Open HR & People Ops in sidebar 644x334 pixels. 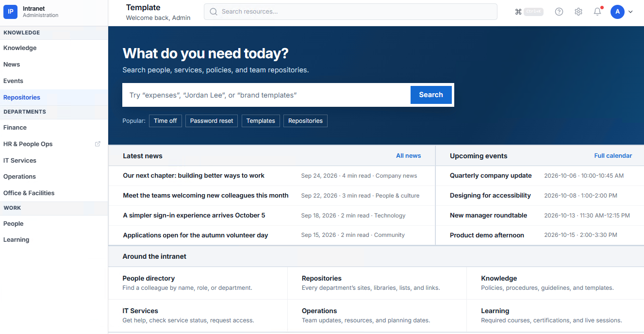[54, 144]
